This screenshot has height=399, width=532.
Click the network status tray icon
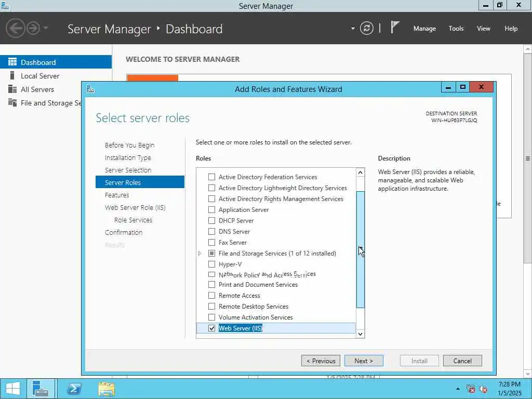470,389
